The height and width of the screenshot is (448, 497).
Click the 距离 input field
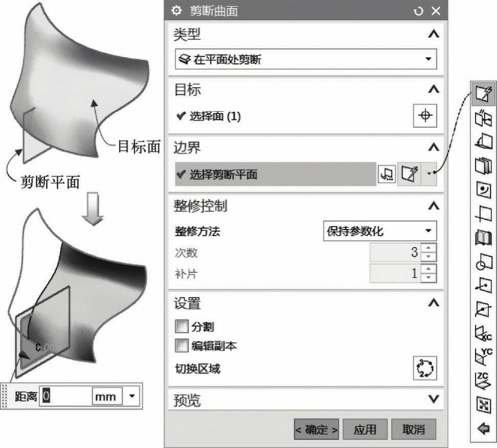pos(65,396)
